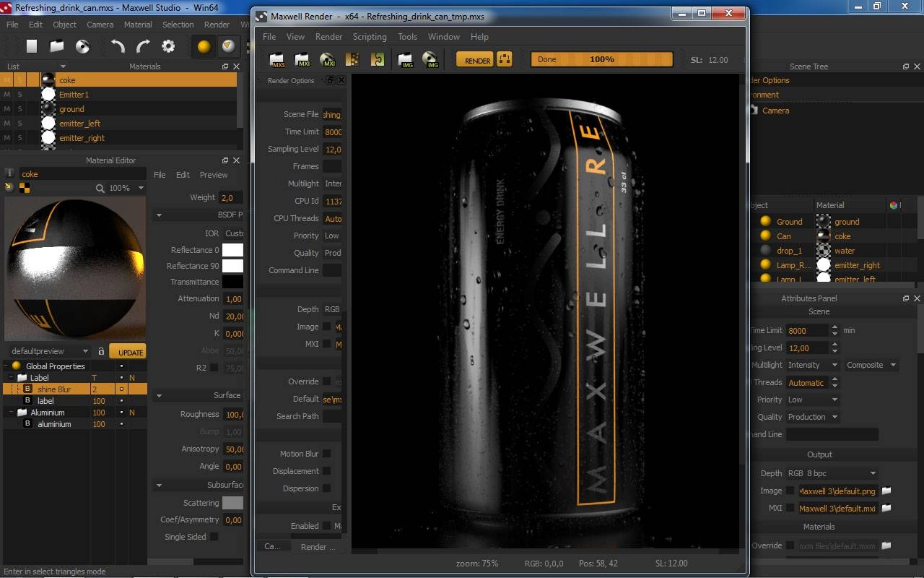This screenshot has width=924, height=578.
Task: Toggle Override checkbox in Render Options
Action: pyautogui.click(x=327, y=381)
